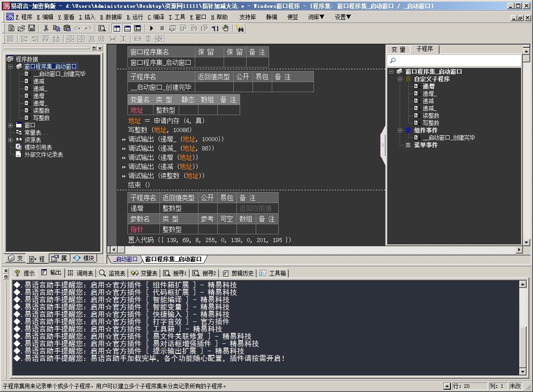Select 读整数 in the left program tree
Image resolution: width=533 pixels, height=392 pixels.
[x=41, y=110]
